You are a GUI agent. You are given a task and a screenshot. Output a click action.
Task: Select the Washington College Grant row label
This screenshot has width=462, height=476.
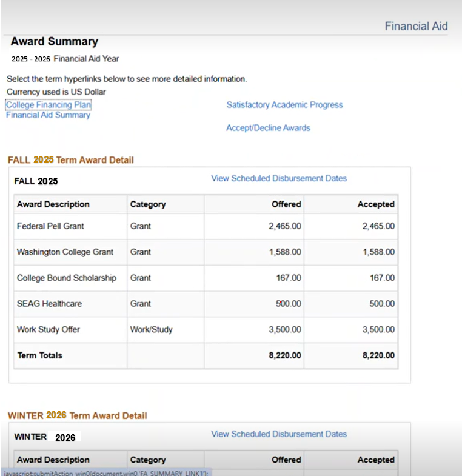[x=65, y=252]
